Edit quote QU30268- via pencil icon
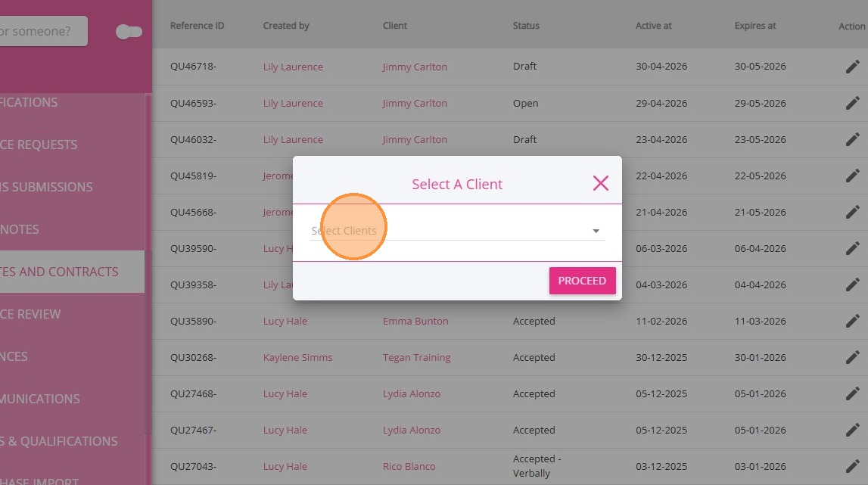Viewport: 868px width, 485px height. [853, 357]
